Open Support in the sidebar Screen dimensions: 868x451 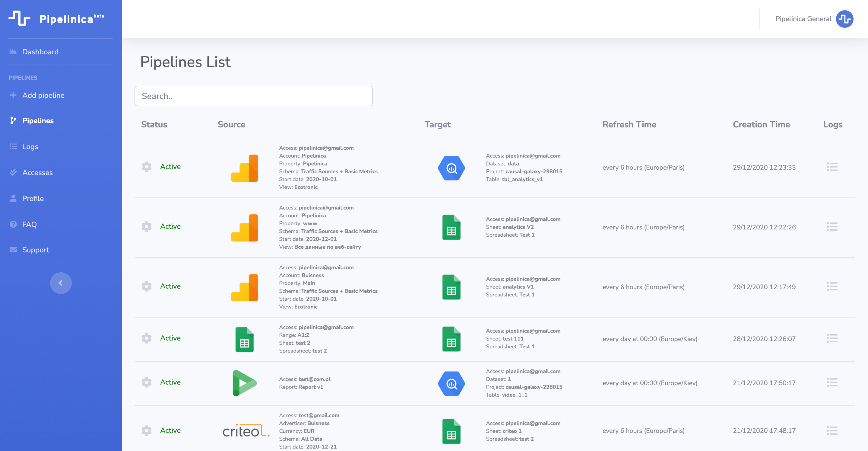pyautogui.click(x=35, y=250)
